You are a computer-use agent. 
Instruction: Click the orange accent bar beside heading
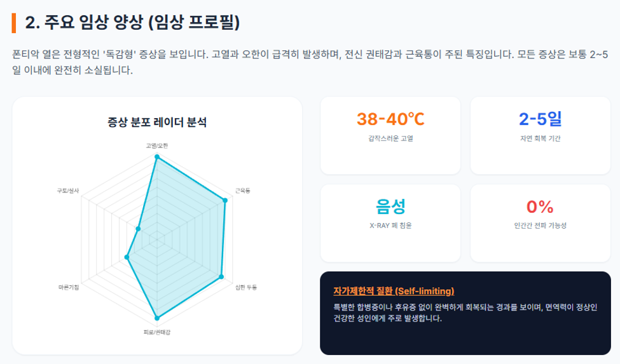(14, 23)
